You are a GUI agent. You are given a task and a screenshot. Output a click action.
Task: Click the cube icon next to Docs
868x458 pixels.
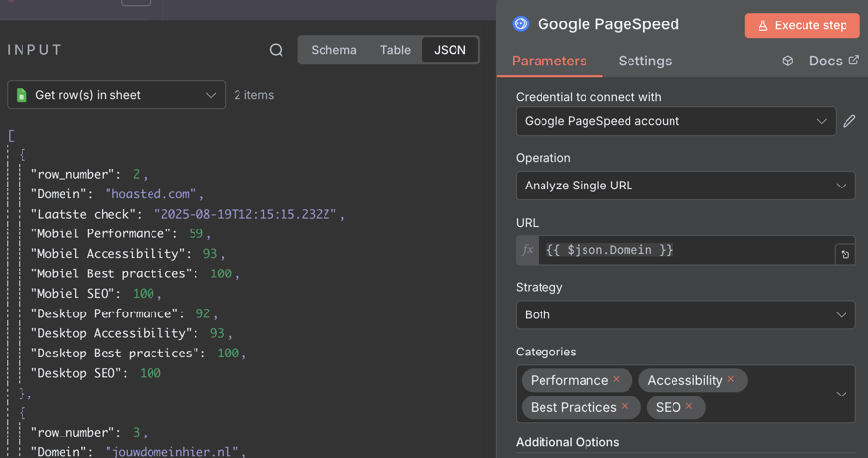pyautogui.click(x=787, y=61)
